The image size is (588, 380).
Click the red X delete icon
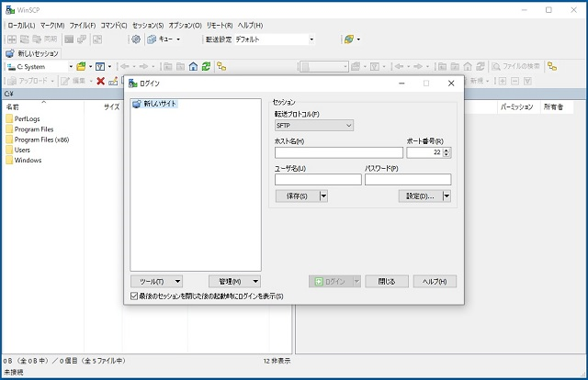pyautogui.click(x=100, y=81)
